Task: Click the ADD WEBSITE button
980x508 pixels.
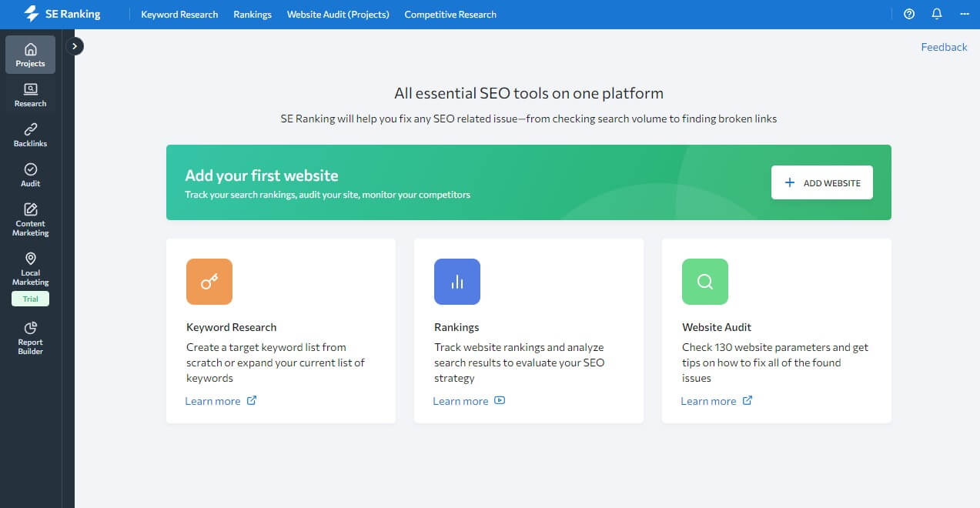Action: [x=821, y=182]
